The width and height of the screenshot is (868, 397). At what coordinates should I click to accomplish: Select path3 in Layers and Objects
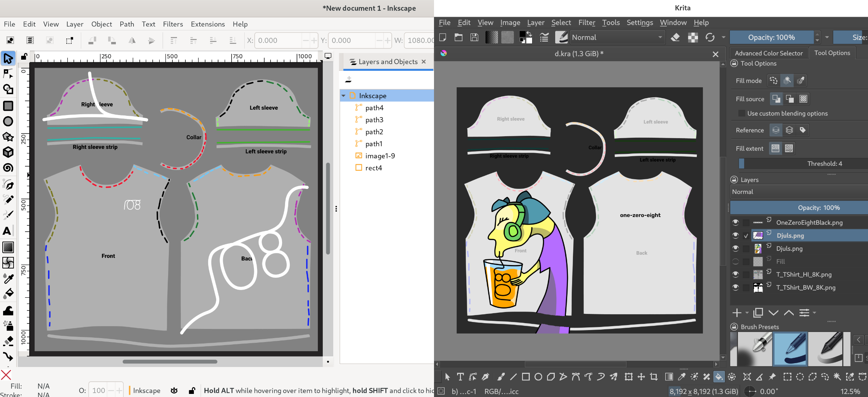click(374, 120)
